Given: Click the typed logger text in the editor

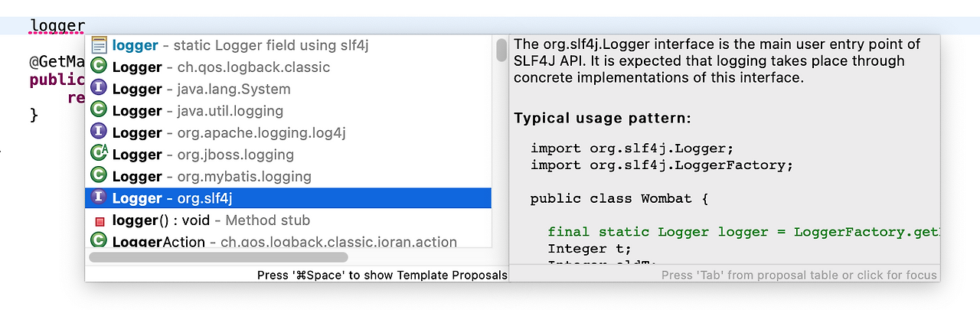Looking at the screenshot, I should coord(57,25).
